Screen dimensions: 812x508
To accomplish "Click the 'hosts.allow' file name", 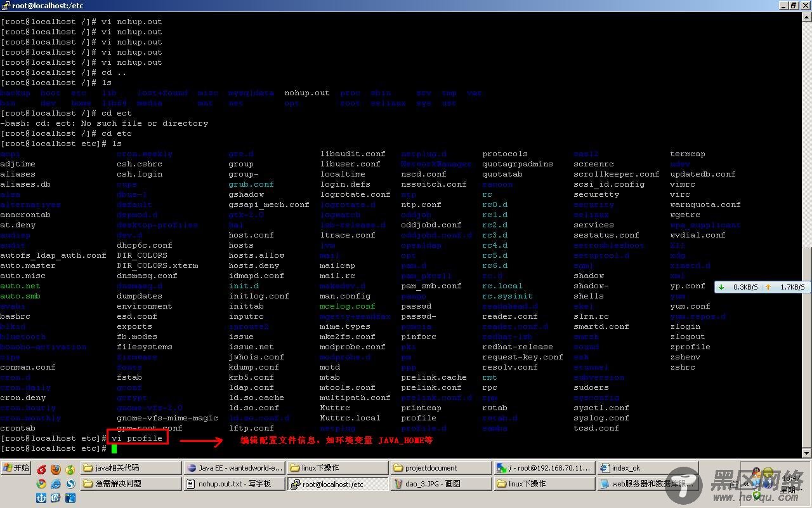I will [x=256, y=255].
